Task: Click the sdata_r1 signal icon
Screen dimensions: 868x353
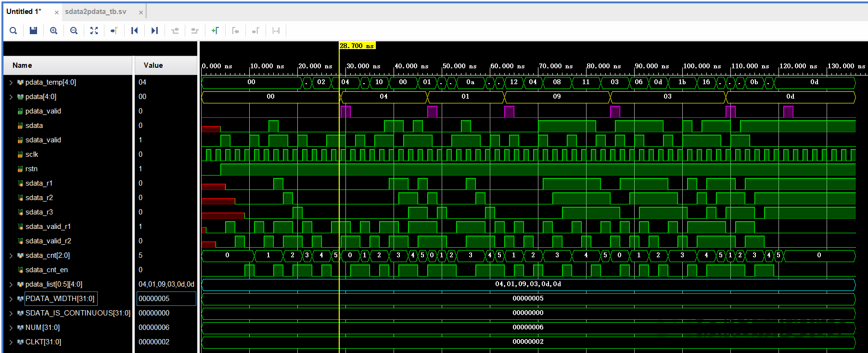Action: click(20, 183)
